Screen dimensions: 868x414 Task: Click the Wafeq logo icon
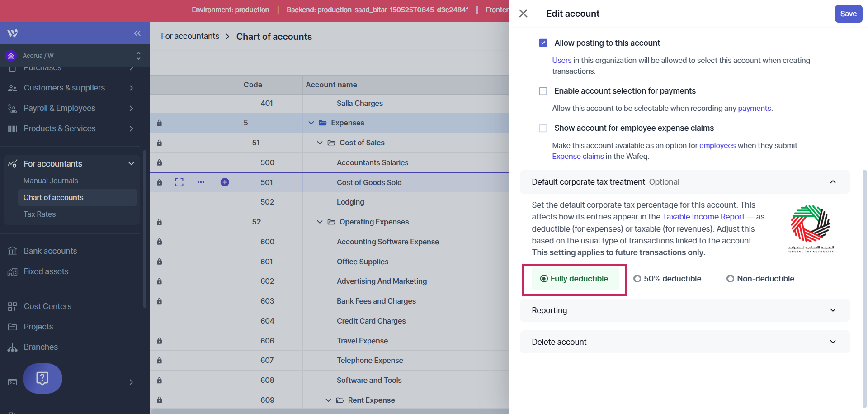(13, 33)
